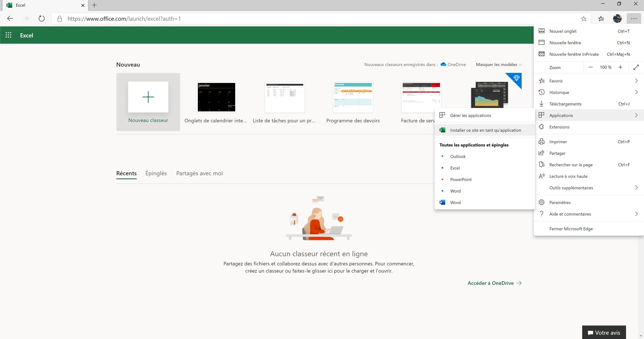Expand Outils supplémentaires submenu
The width and height of the screenshot is (644, 339).
589,187
